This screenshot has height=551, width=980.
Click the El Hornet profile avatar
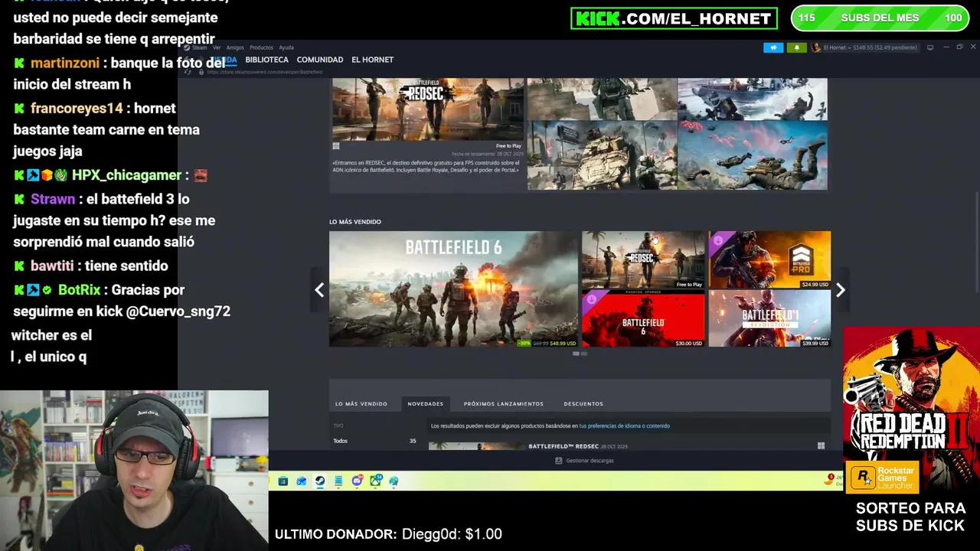[816, 47]
